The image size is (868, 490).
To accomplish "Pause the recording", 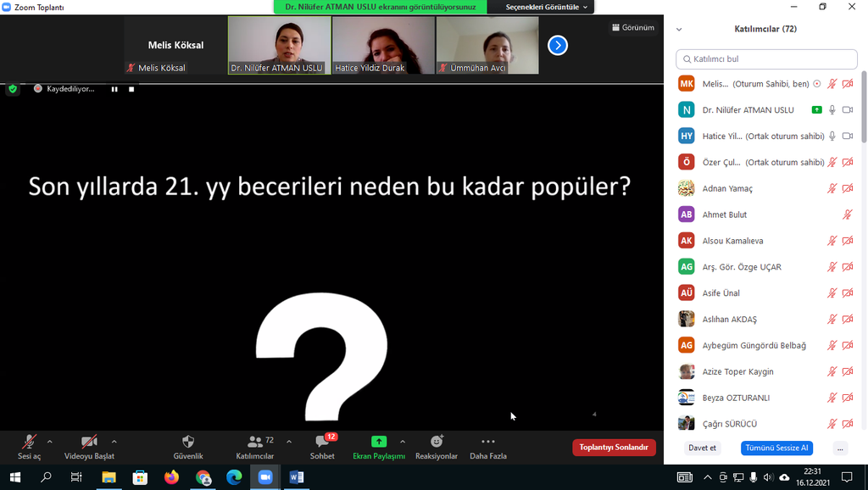I will point(114,89).
